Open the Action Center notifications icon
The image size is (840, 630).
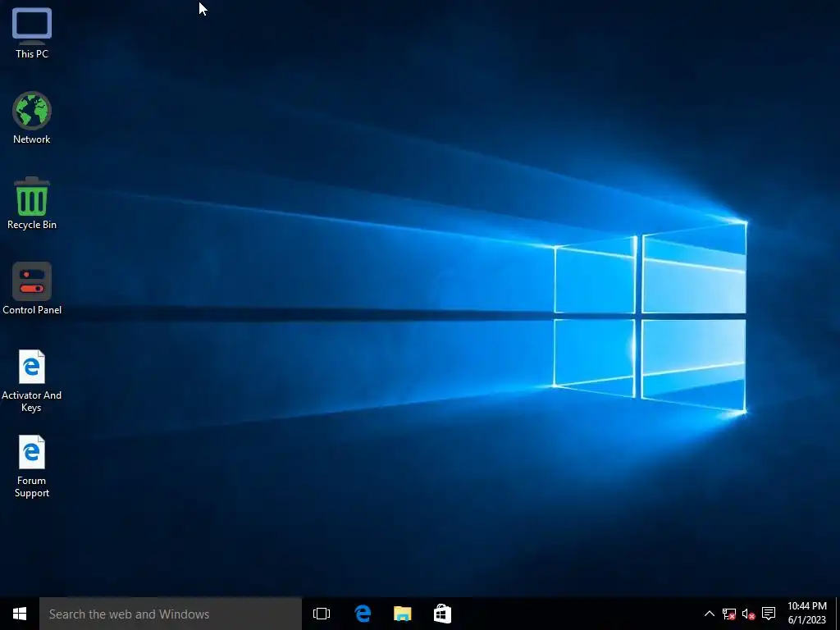pyautogui.click(x=769, y=614)
